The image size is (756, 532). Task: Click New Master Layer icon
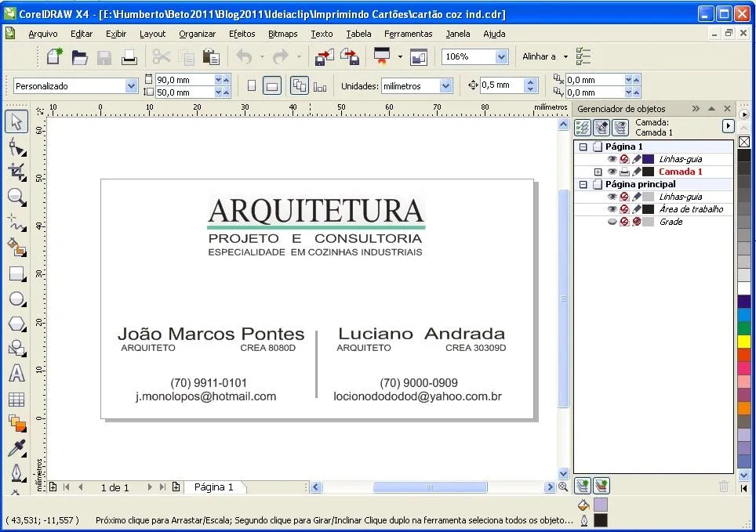tap(602, 486)
